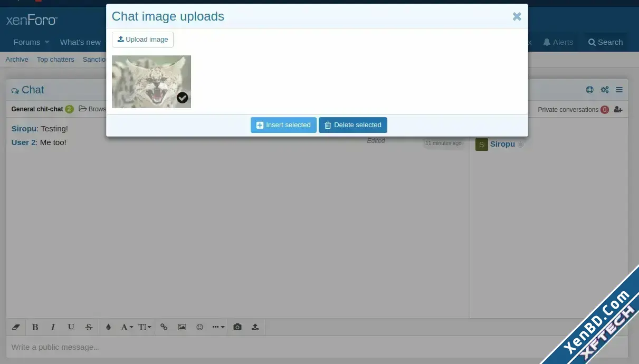Viewport: 639px width, 364px height.
Task: Toggle bold formatting in chat editor
Action: pos(35,327)
